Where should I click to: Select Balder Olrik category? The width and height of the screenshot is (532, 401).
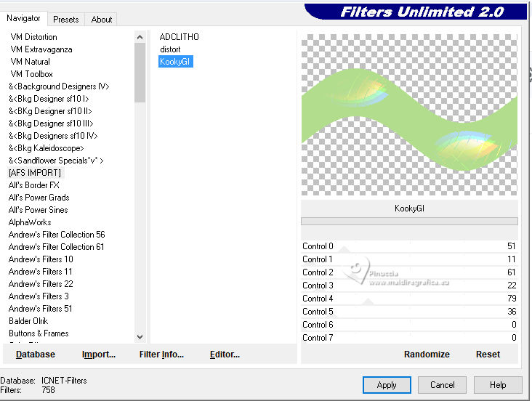click(28, 321)
